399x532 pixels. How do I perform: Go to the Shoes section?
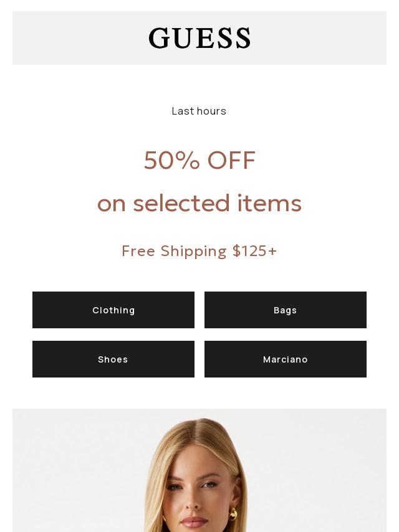113,359
